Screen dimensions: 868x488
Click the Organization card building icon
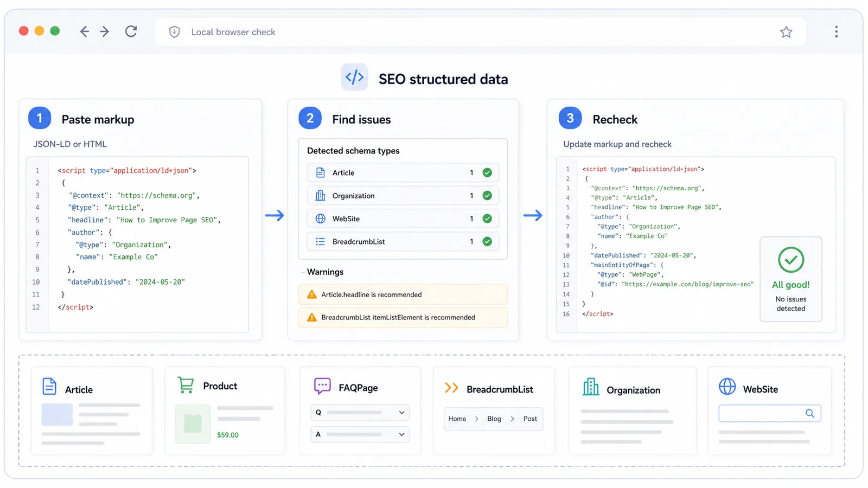pos(591,387)
